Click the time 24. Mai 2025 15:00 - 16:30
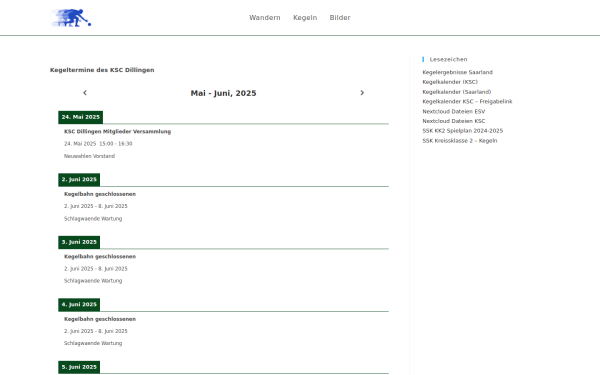This screenshot has width=600, height=375. coord(98,144)
